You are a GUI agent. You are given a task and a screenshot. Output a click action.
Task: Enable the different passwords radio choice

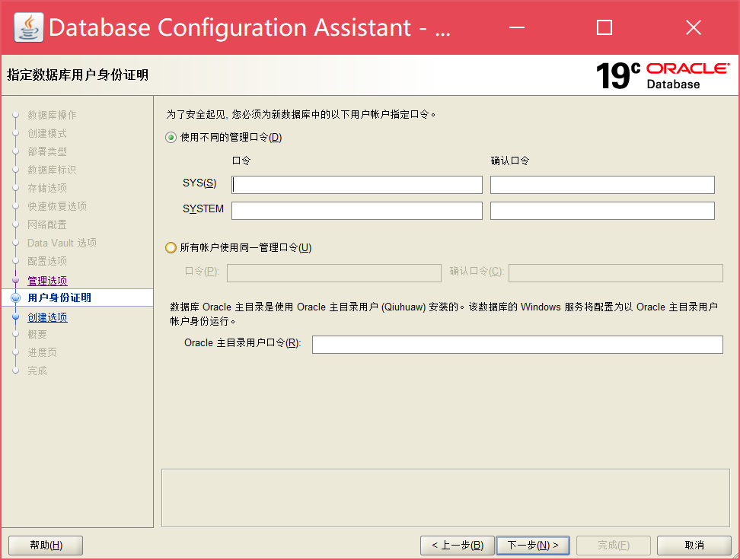pos(172,138)
